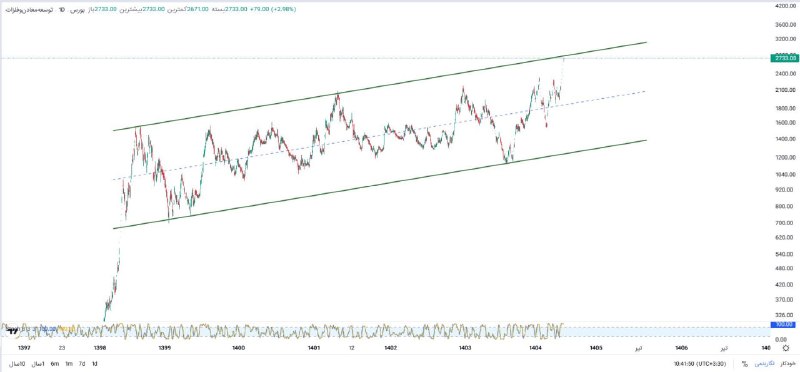Screen dimensions: 800x372
Task: Click the 1405 date label on time axis
Action: pos(595,348)
